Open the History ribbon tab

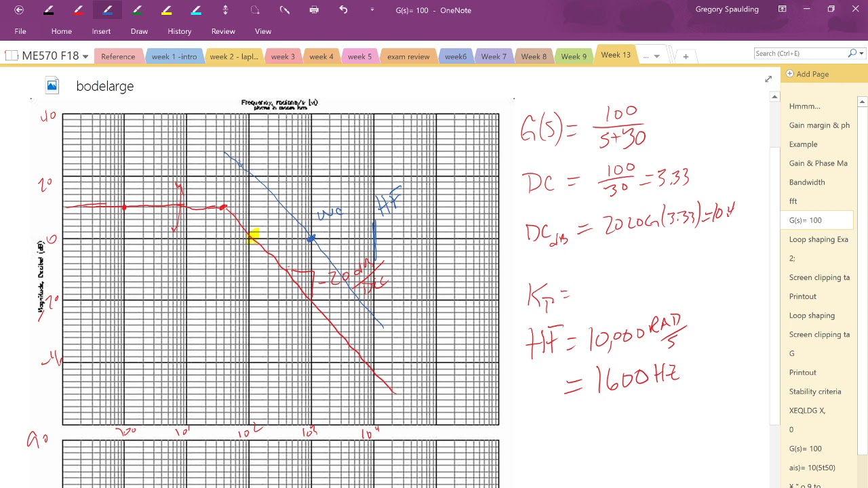tap(179, 31)
